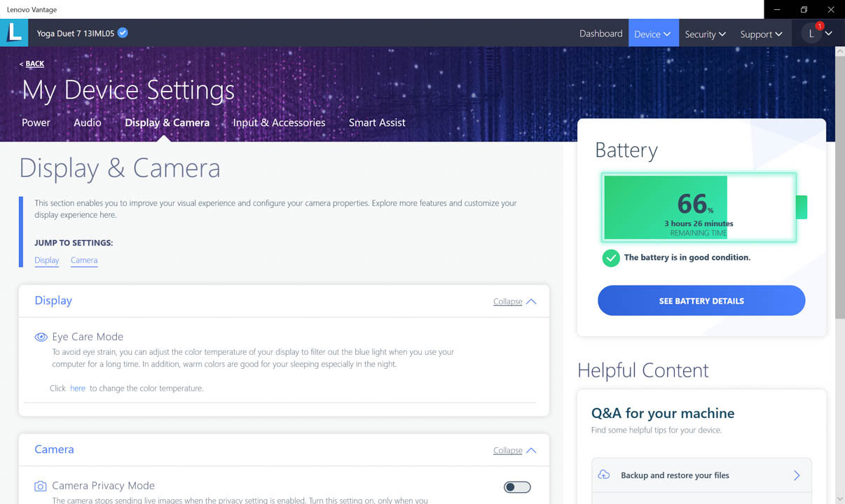Screen dimensions: 845x504
Task: Collapse the Display section
Action: [x=514, y=302]
